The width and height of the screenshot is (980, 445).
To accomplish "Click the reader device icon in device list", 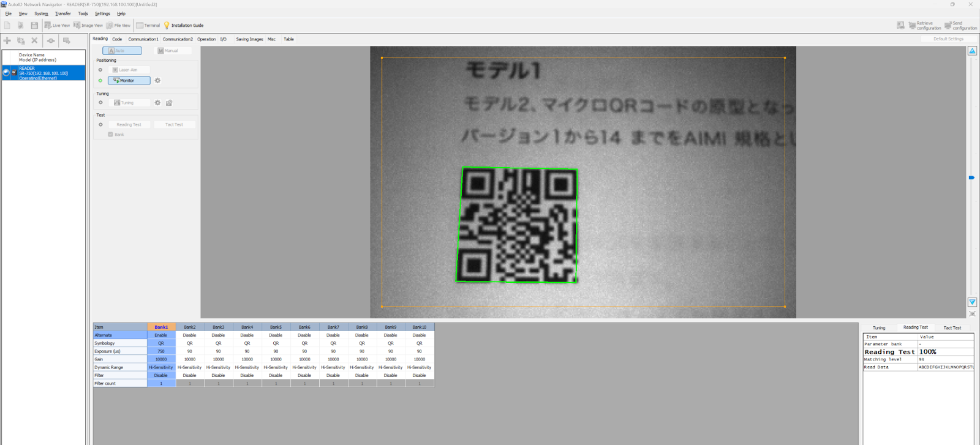I will coord(14,73).
